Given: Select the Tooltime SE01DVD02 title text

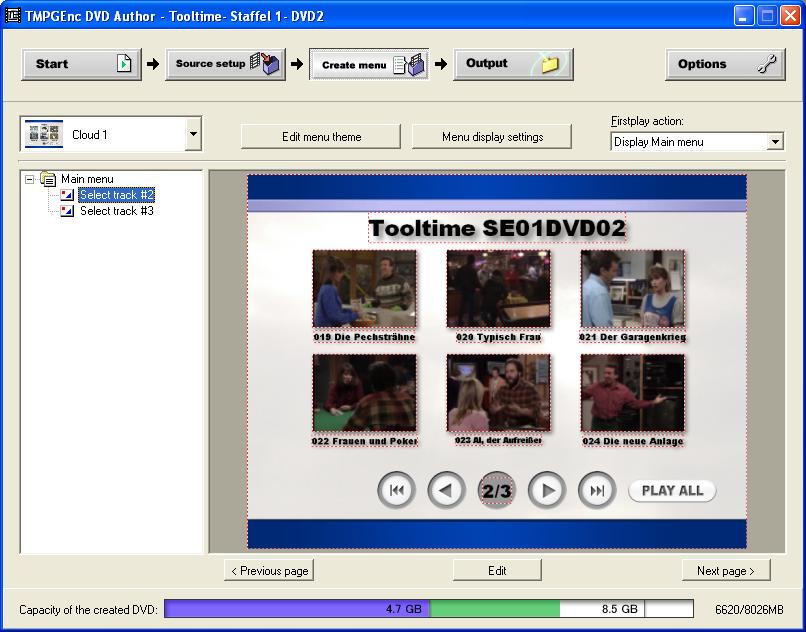Looking at the screenshot, I should coord(497,228).
